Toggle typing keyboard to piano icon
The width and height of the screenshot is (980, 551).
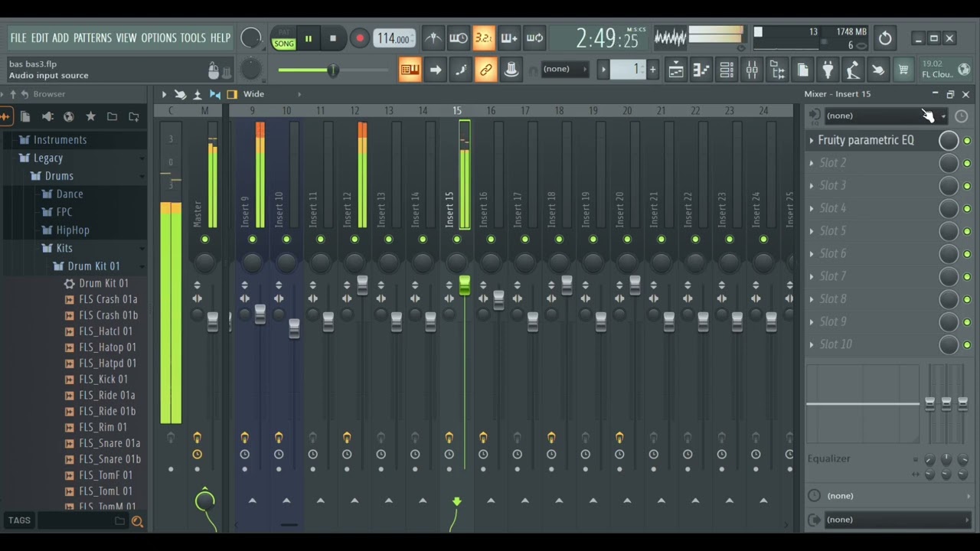coord(410,70)
